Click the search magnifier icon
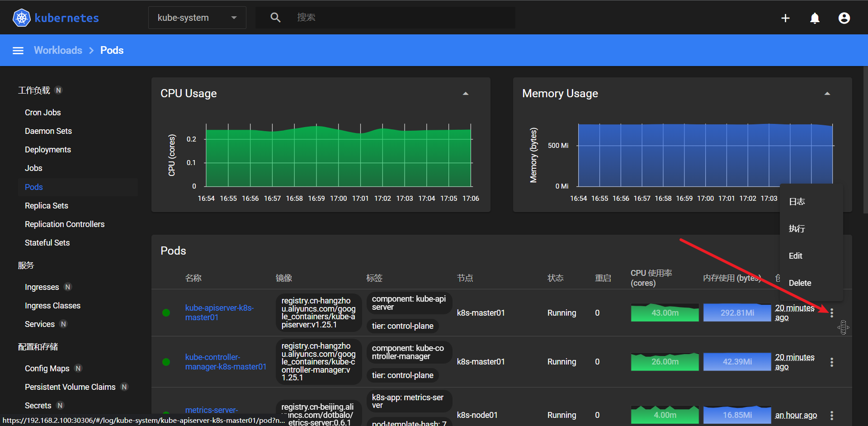This screenshot has width=868, height=426. (x=275, y=18)
